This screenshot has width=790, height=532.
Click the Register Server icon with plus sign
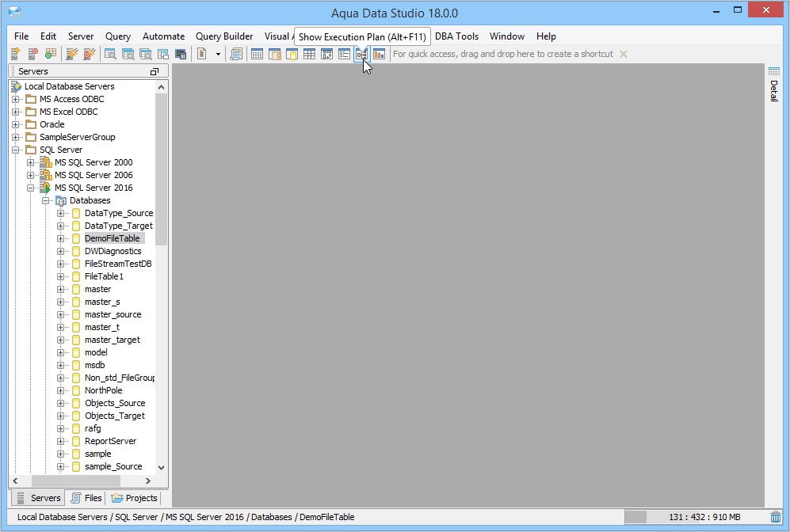coord(15,54)
